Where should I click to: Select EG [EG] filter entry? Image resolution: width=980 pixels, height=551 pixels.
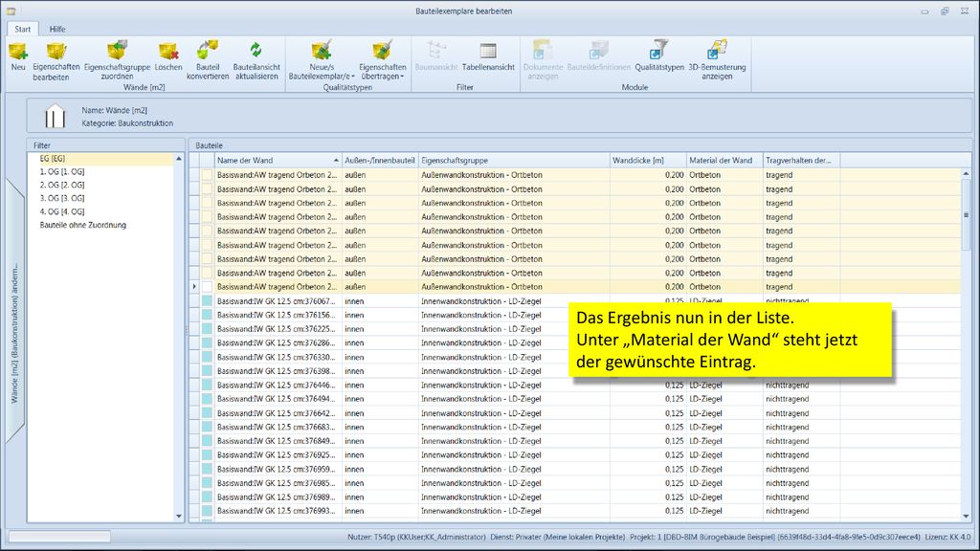(100, 159)
